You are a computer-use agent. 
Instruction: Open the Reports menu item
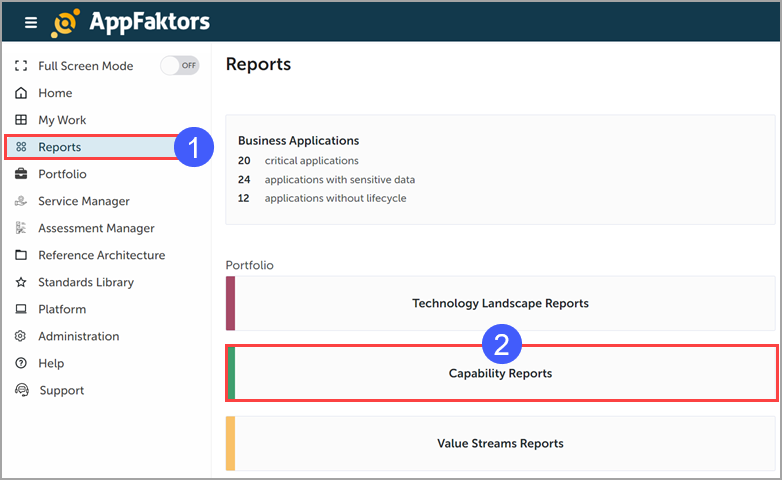point(60,147)
